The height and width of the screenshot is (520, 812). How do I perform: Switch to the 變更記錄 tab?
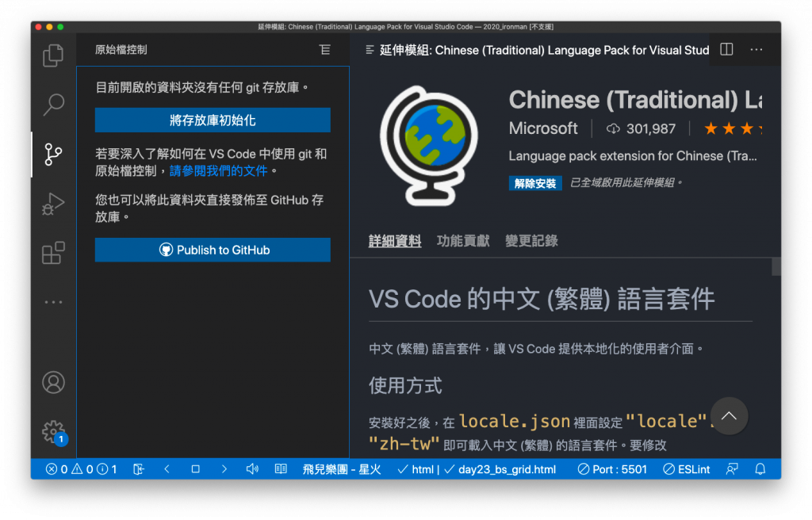(532, 241)
